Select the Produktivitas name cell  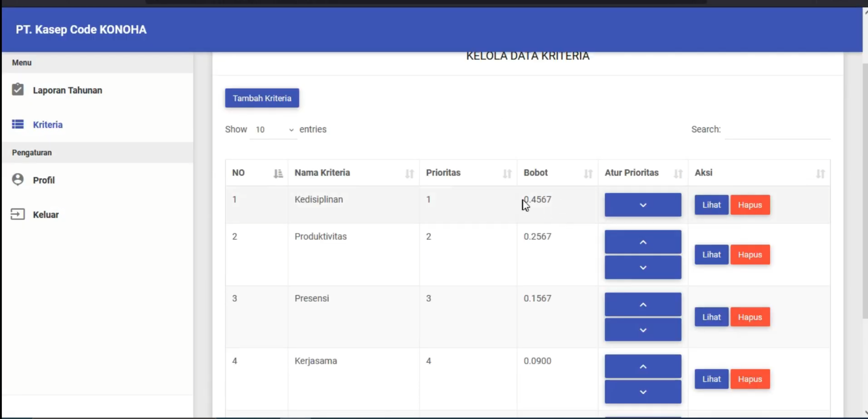coord(353,254)
